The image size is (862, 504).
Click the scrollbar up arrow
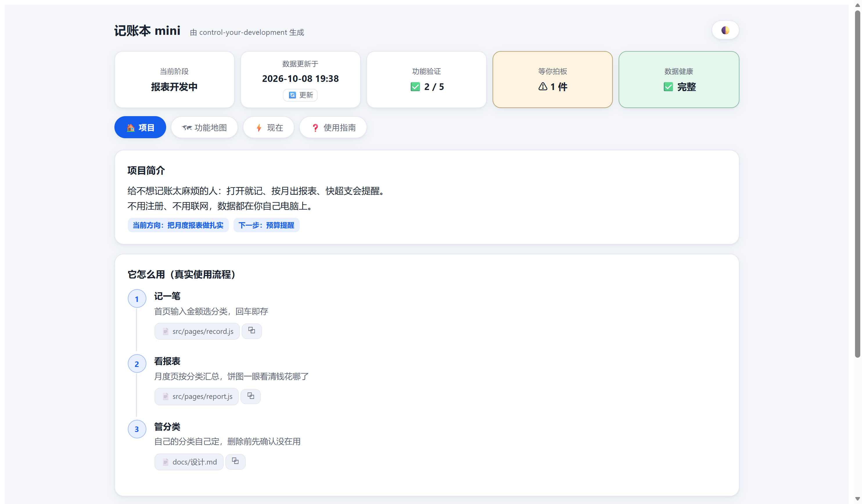(857, 5)
